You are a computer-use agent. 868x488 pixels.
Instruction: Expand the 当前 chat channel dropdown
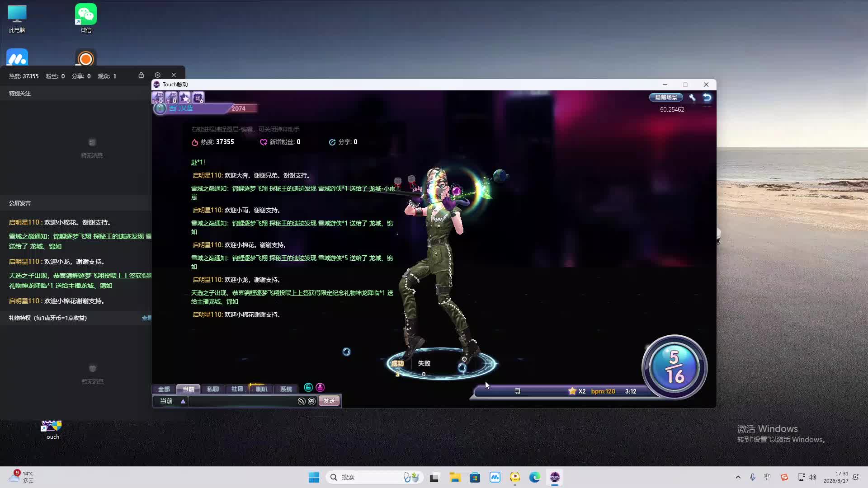183,401
